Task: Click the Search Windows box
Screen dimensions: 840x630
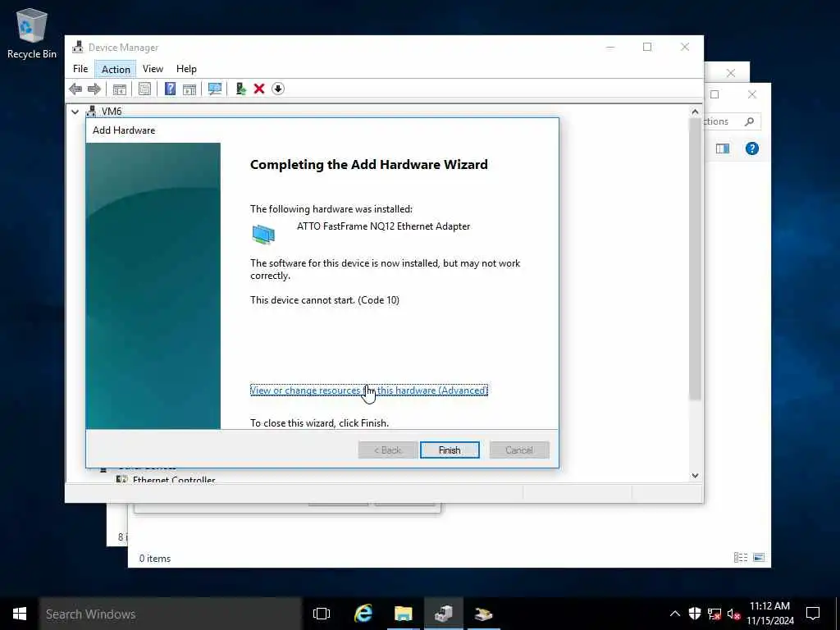Action: (x=171, y=614)
